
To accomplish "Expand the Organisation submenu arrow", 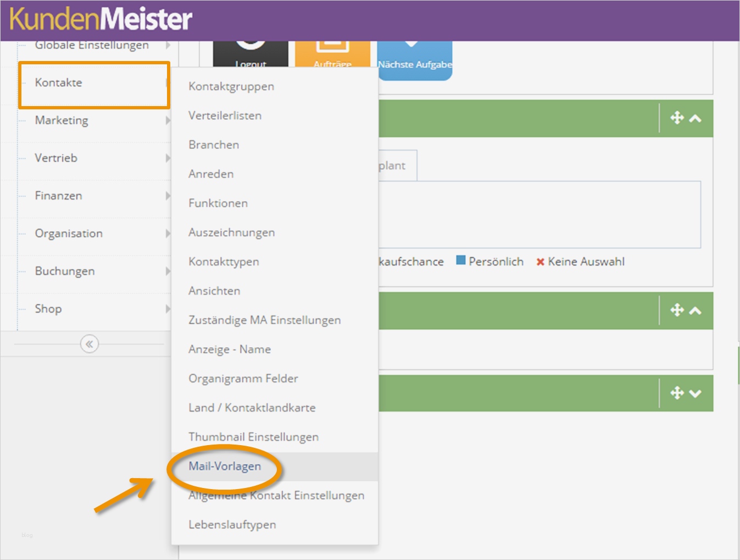I will point(168,234).
